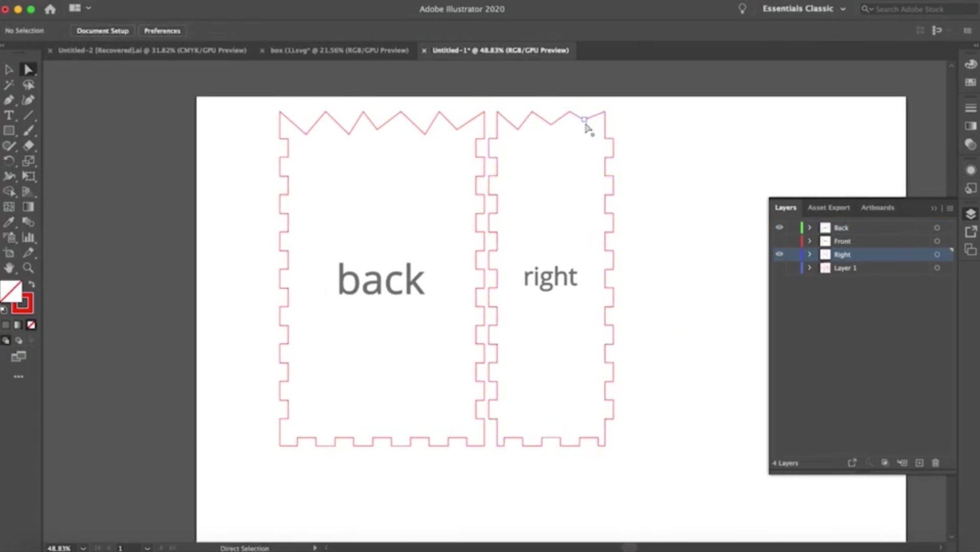Toggle visibility of the Right layer
Image resolution: width=980 pixels, height=552 pixels.
click(779, 254)
